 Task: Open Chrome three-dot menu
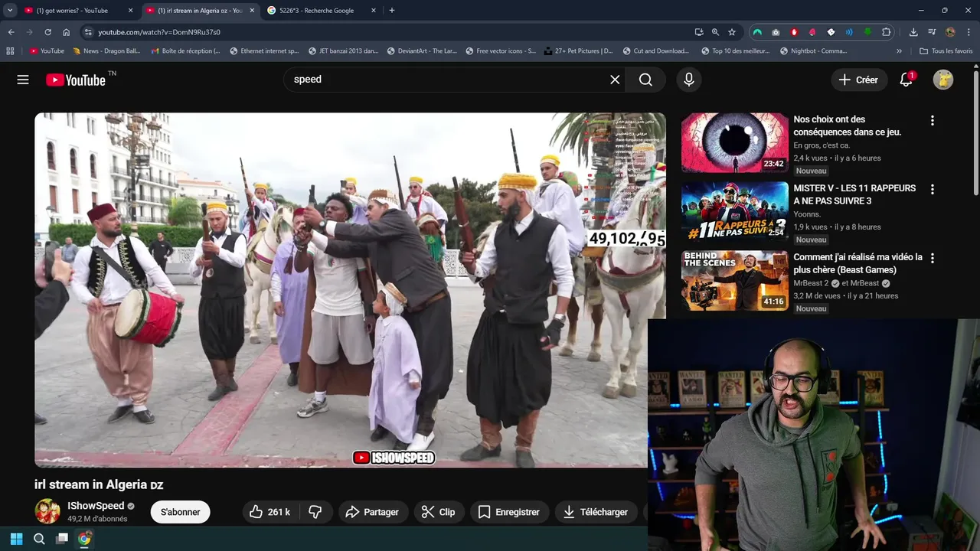click(969, 32)
